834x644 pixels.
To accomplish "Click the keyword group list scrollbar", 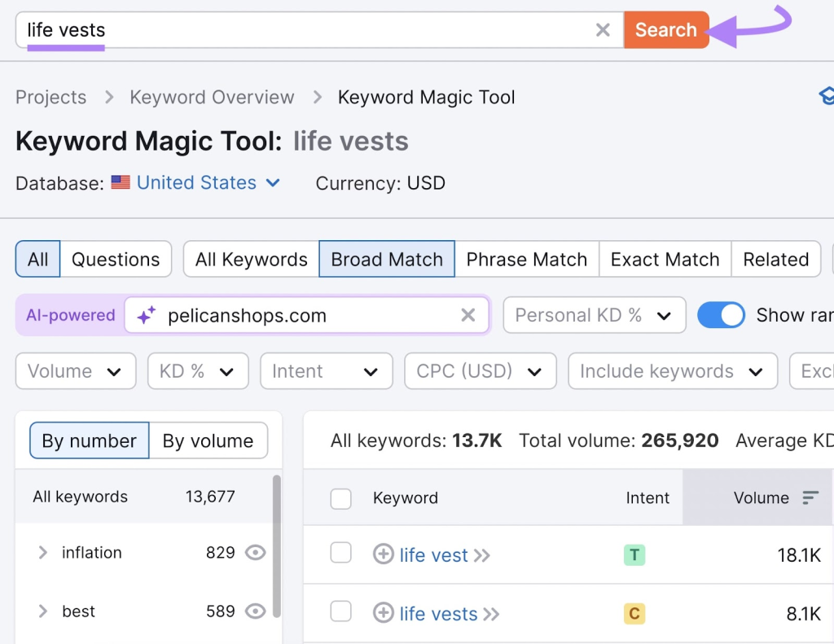I will click(277, 545).
